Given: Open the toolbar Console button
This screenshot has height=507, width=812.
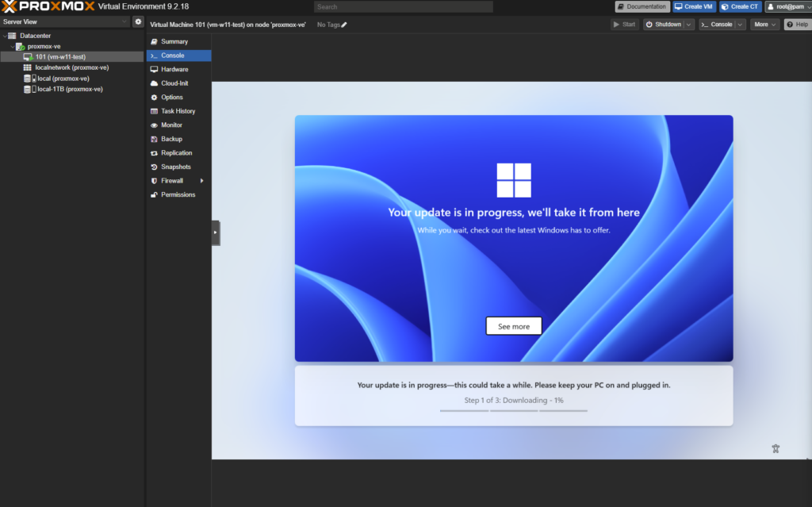Looking at the screenshot, I should click(717, 25).
